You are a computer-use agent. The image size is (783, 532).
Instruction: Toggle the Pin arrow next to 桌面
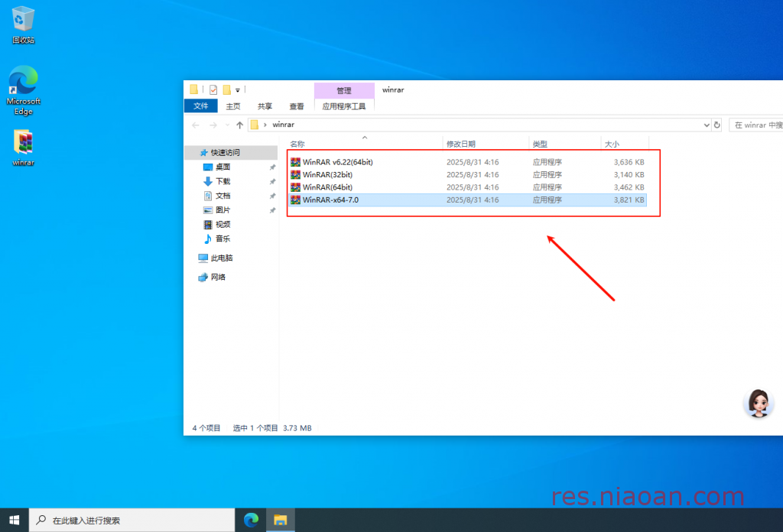(x=271, y=167)
